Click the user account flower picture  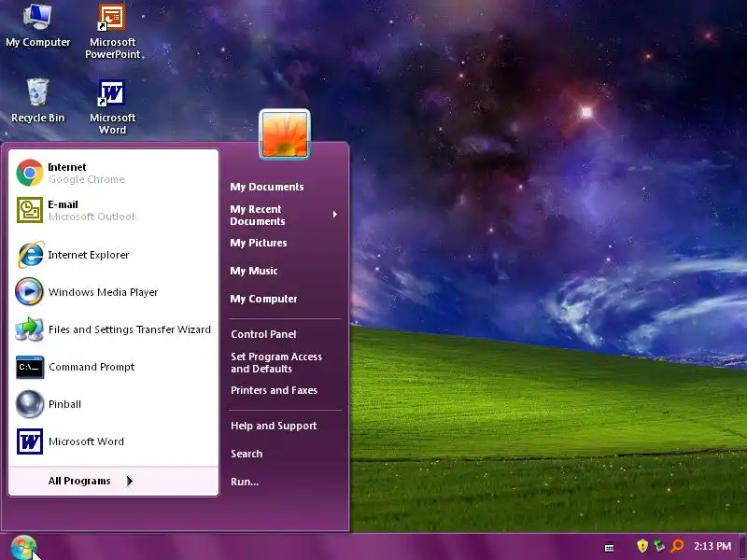(285, 134)
